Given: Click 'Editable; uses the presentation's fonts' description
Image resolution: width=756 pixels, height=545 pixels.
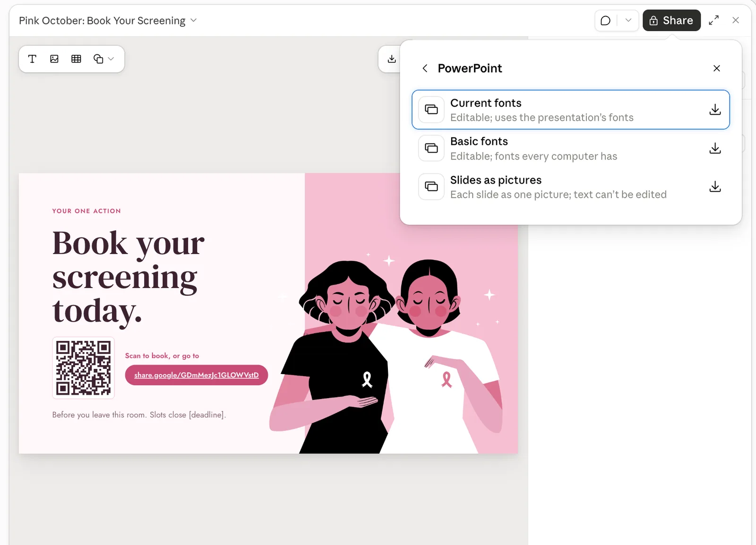Looking at the screenshot, I should point(542,118).
